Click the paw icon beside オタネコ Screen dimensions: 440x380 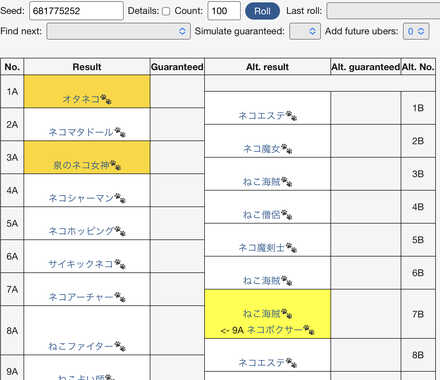tap(106, 99)
